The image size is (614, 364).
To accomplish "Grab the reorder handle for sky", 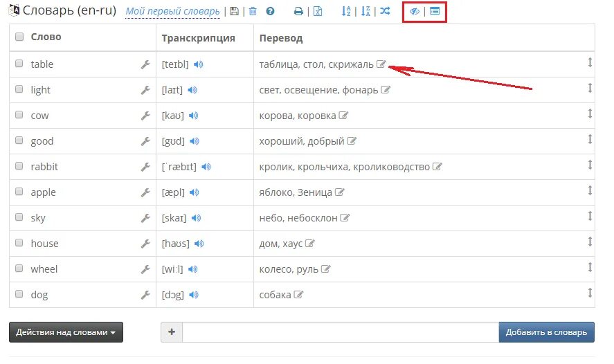I will pos(590,216).
